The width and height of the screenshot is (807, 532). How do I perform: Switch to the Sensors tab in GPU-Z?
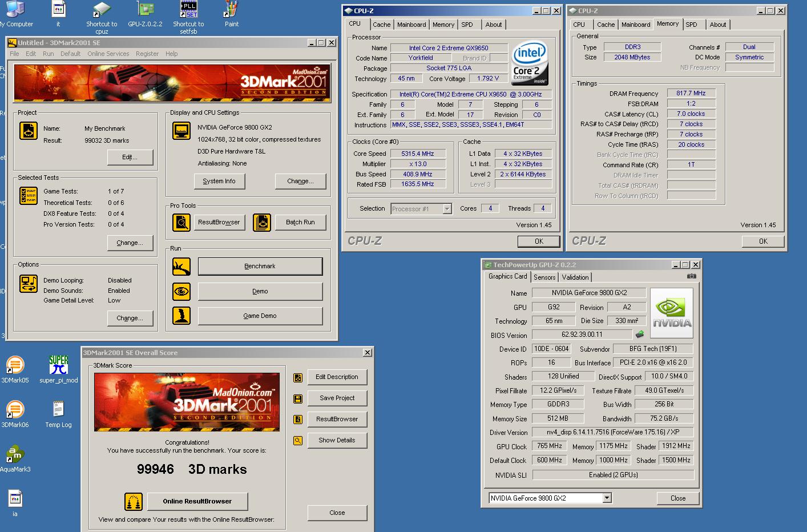[x=544, y=277]
